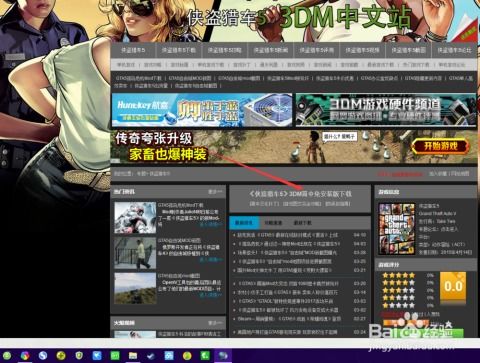Image resolution: width=480 pixels, height=363 pixels.
Task: Click the Huntkey power supply banner ad
Action: (202, 110)
